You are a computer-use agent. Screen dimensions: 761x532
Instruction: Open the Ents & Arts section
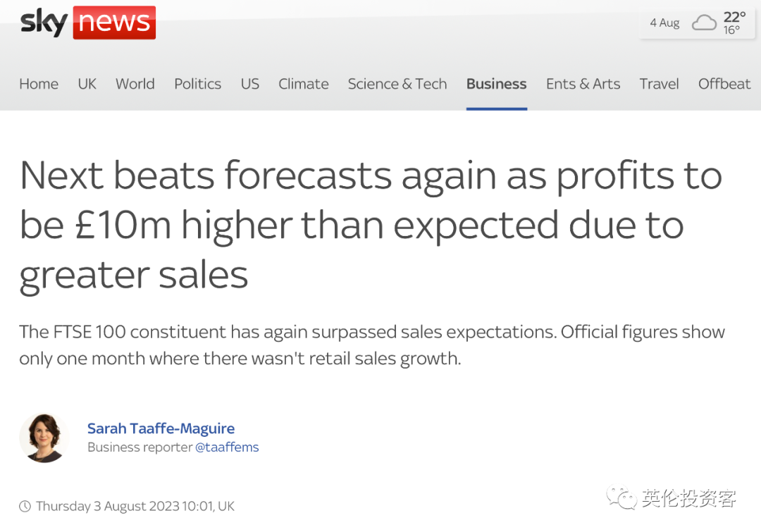(x=583, y=84)
